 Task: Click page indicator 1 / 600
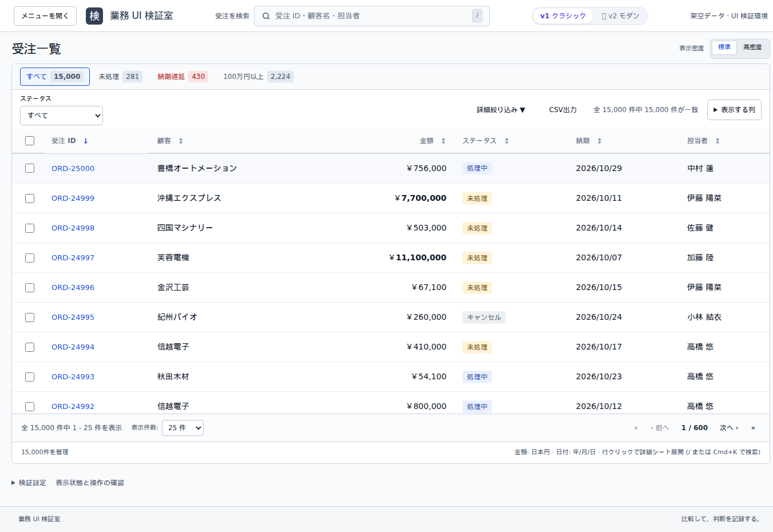[x=695, y=428]
